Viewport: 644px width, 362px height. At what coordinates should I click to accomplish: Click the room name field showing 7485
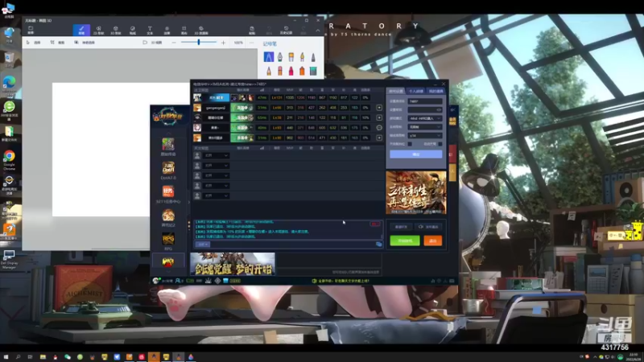click(425, 101)
